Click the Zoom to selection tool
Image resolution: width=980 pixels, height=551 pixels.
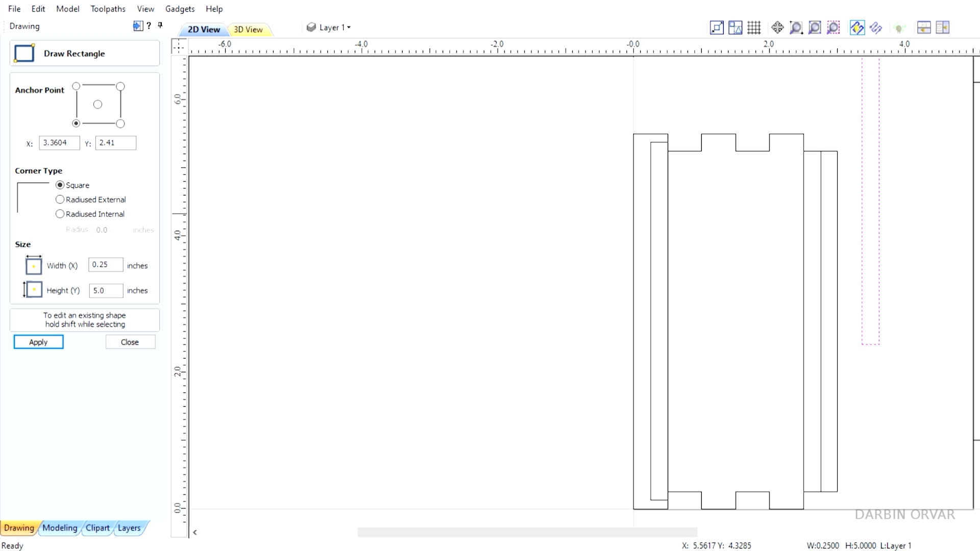coord(833,28)
